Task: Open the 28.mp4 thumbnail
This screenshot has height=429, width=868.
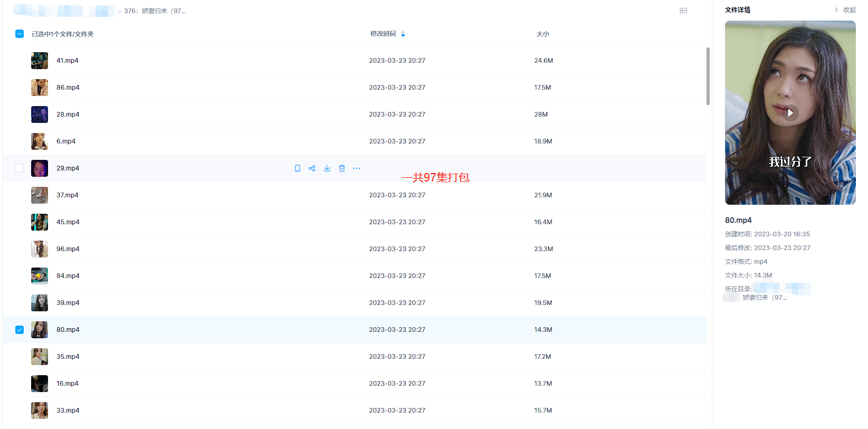Action: click(x=40, y=115)
